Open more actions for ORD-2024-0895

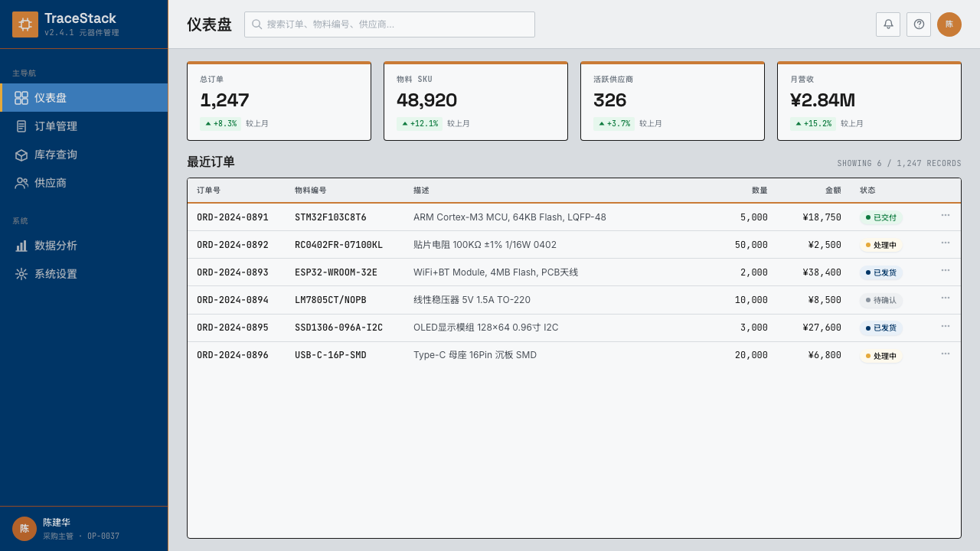[x=946, y=326]
